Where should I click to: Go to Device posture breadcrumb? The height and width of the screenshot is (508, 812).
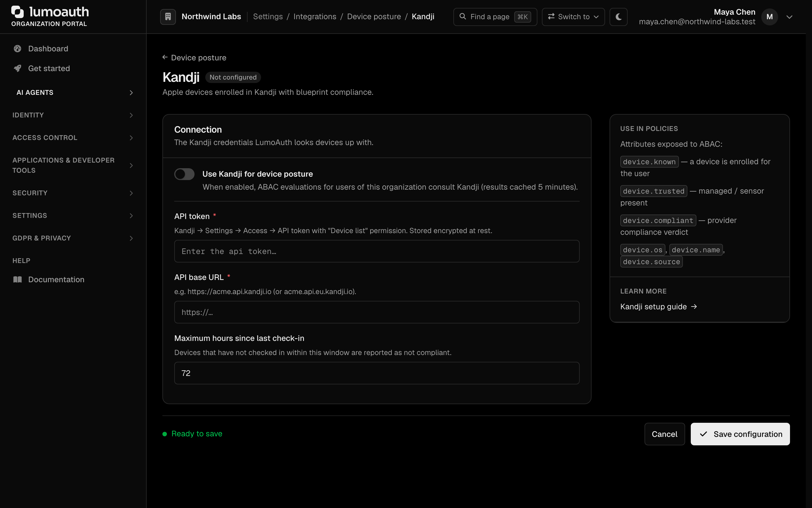point(374,16)
